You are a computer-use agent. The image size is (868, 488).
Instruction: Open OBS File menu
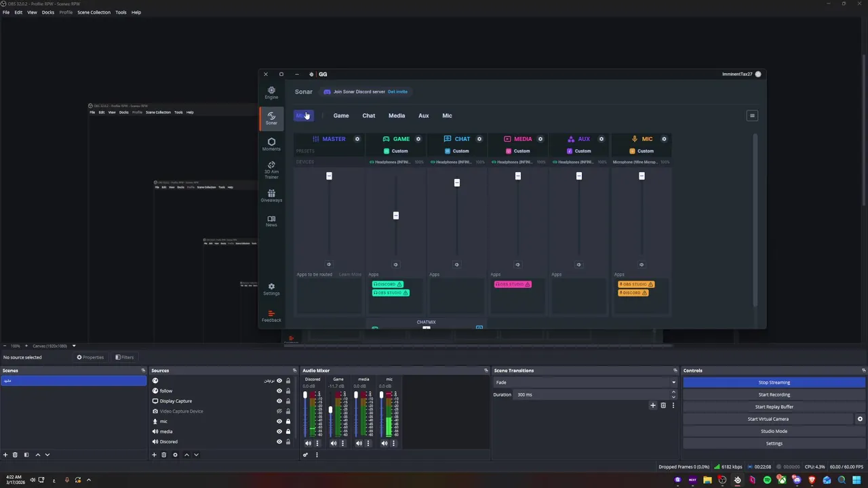6,12
